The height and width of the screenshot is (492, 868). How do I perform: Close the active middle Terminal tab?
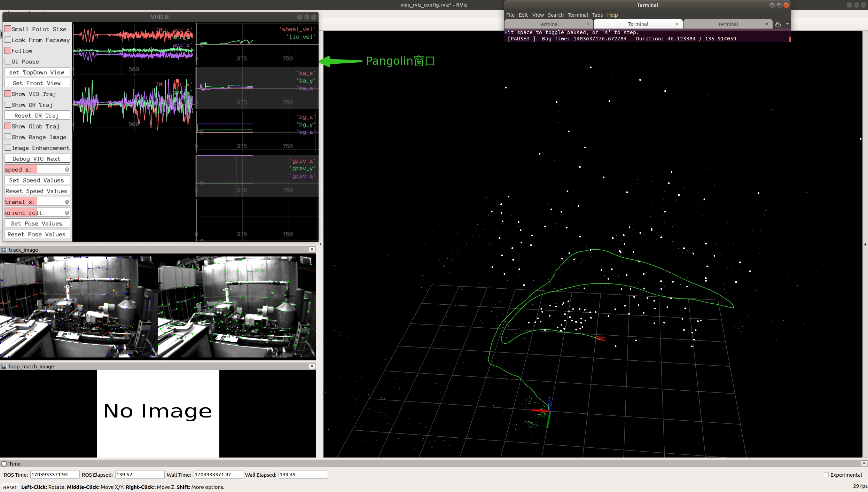(x=677, y=24)
